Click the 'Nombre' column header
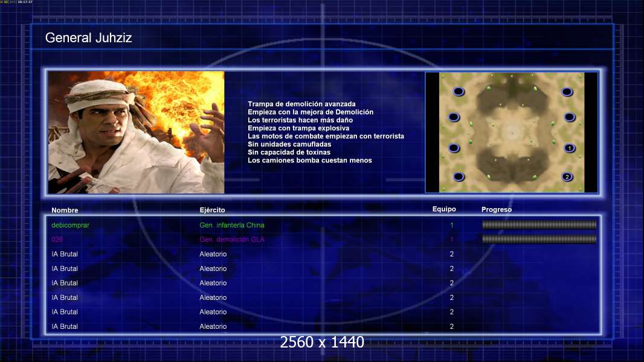Image resolution: width=644 pixels, height=362 pixels. click(x=65, y=210)
